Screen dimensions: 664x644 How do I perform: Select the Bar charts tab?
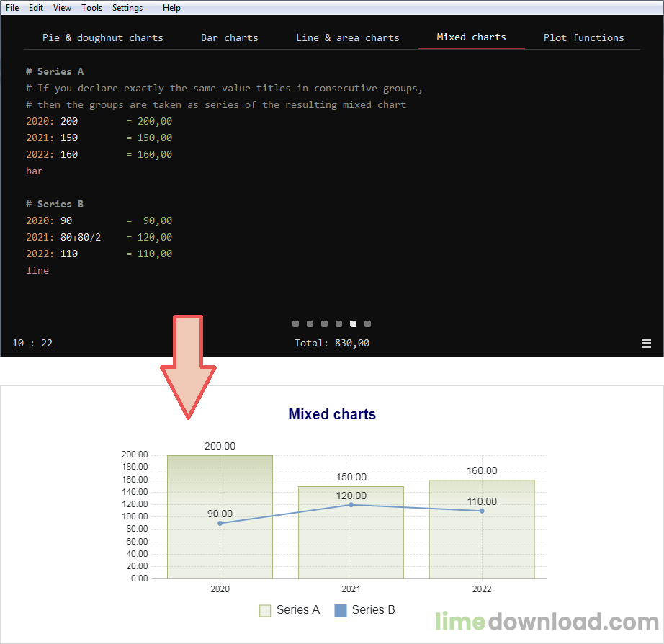coord(229,37)
